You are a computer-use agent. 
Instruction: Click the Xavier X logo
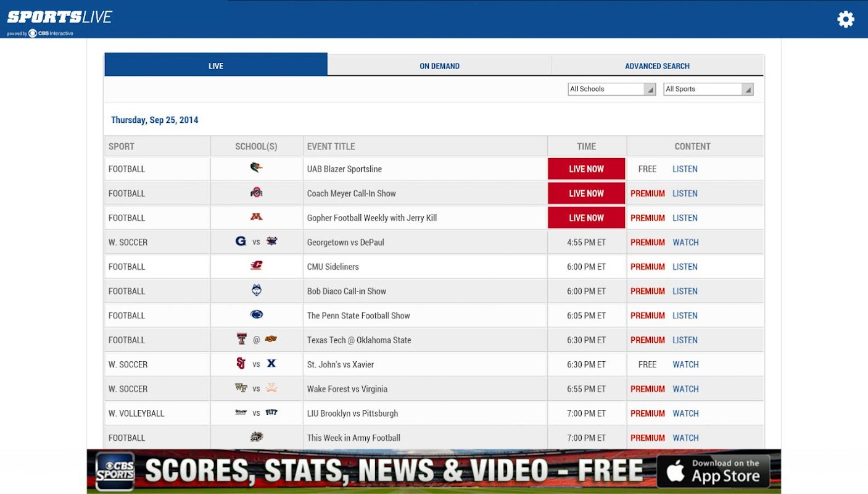271,364
